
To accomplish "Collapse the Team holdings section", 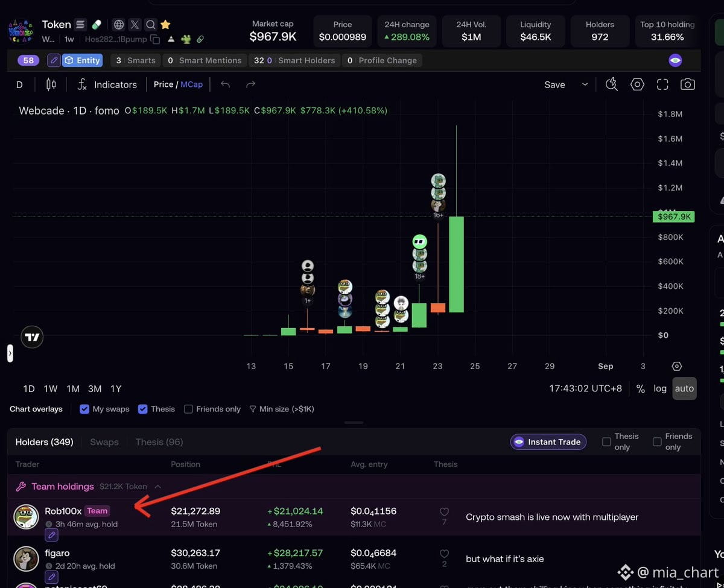I will tap(158, 486).
